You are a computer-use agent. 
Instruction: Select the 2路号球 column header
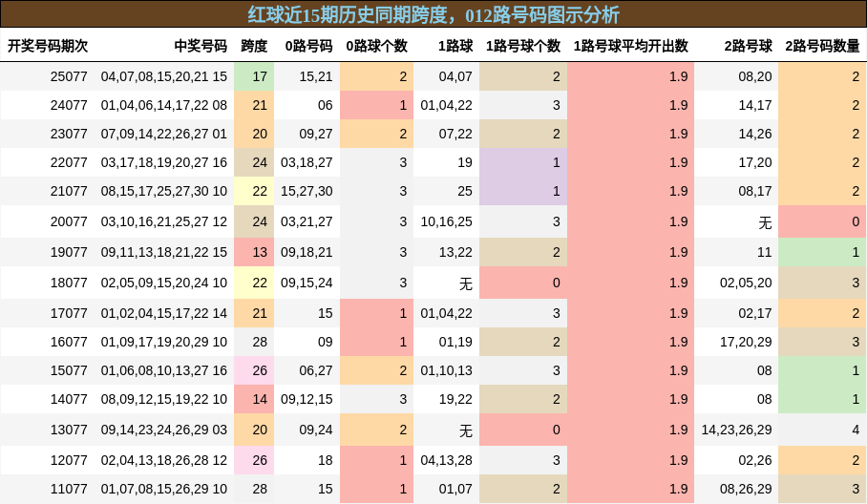click(x=748, y=46)
